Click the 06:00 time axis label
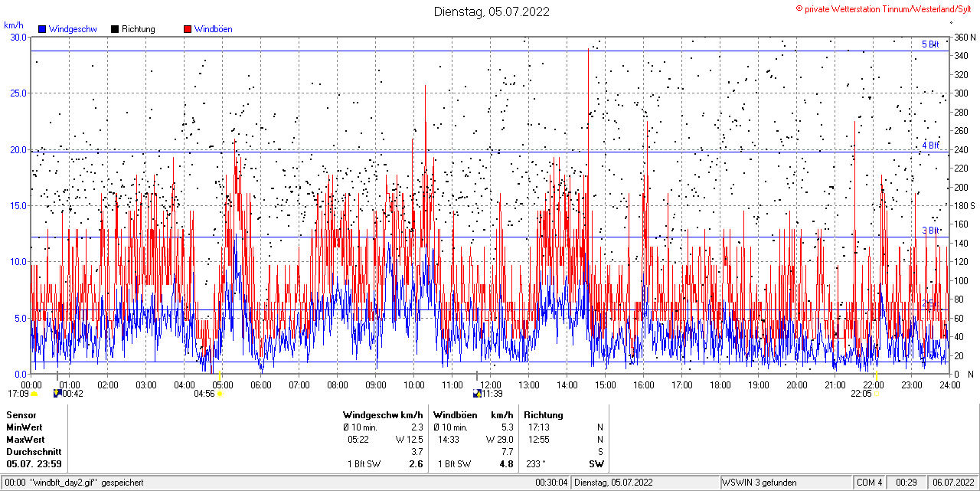The height and width of the screenshot is (491, 980). tap(261, 385)
